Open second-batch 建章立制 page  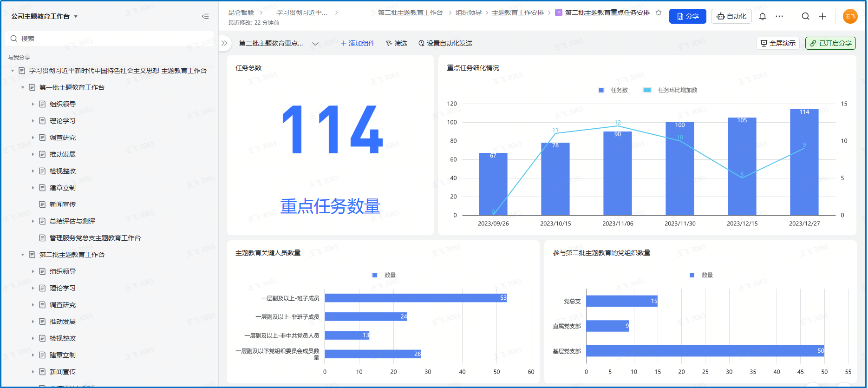[x=63, y=355]
